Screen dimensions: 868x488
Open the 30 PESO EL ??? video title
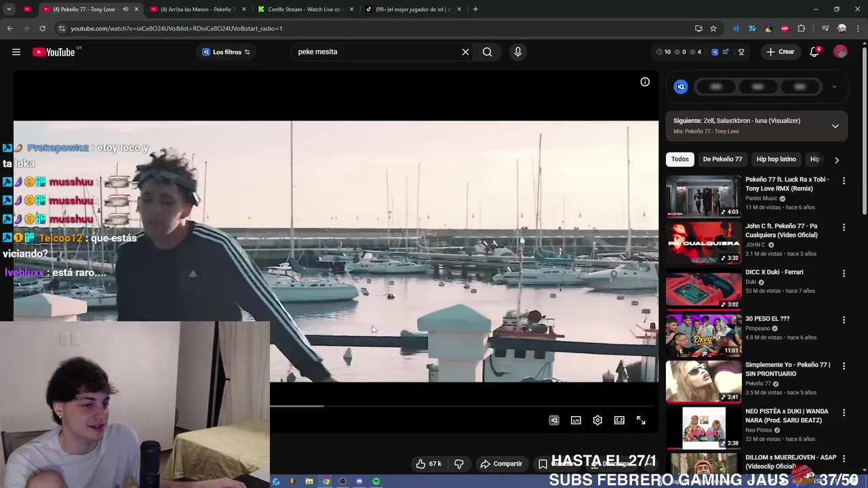767,319
